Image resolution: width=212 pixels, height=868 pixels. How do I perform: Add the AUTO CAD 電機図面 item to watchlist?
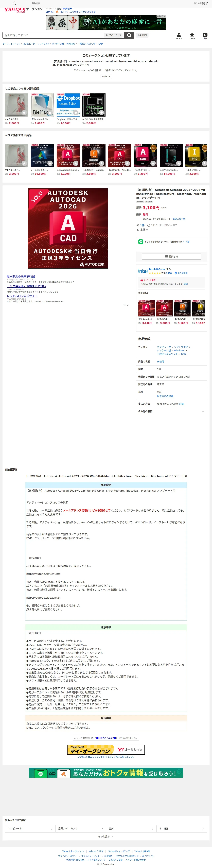(101, 113)
